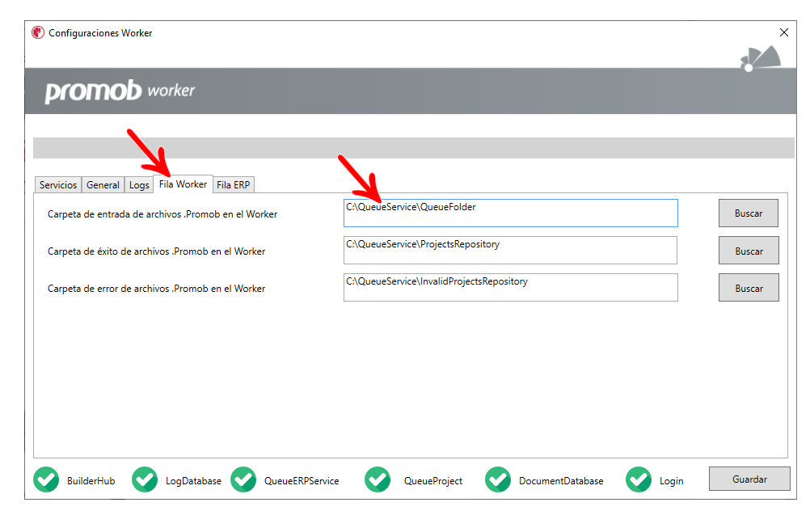Click the 'Carpeta de error de archivos' label
The image size is (810, 532).
157,288
